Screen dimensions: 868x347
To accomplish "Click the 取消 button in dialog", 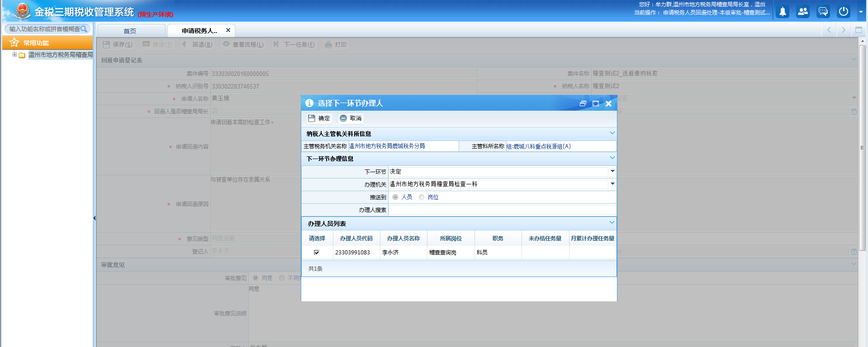I will tap(351, 118).
